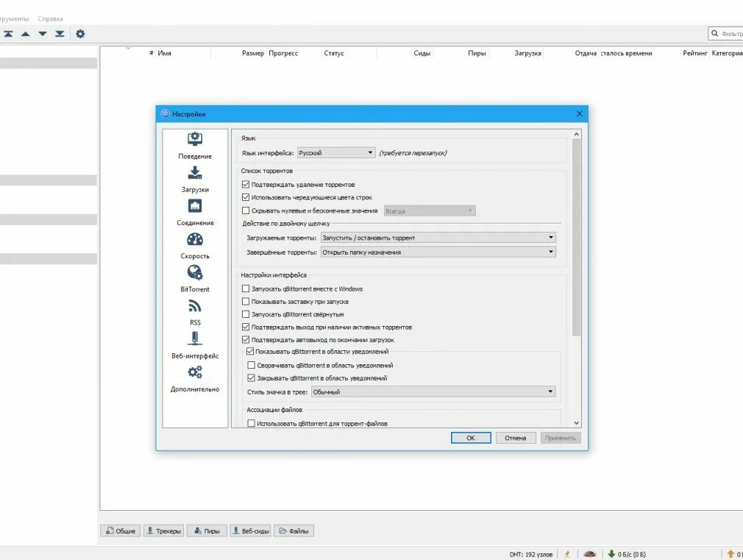Open the Веб-интерфейс settings section
Image resolution: width=743 pixels, height=560 pixels.
click(x=195, y=345)
